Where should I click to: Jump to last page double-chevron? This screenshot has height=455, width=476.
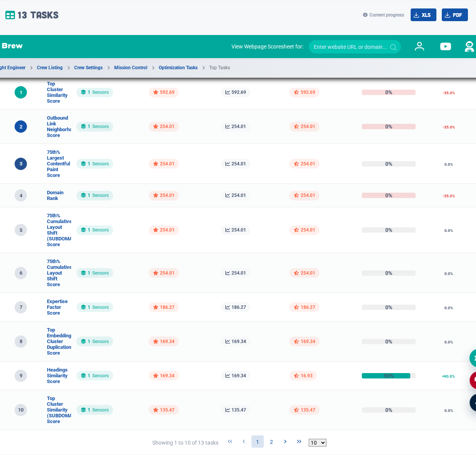tap(299, 442)
